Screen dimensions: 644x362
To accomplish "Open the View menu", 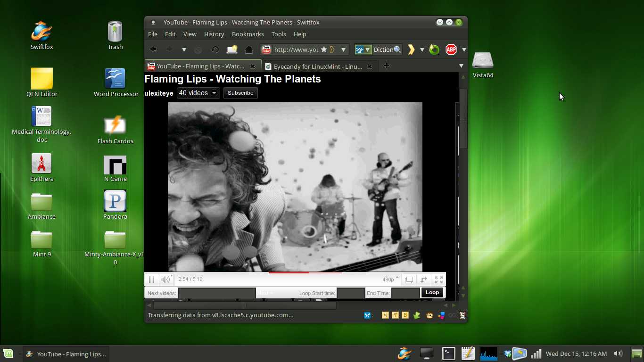I will tap(190, 34).
